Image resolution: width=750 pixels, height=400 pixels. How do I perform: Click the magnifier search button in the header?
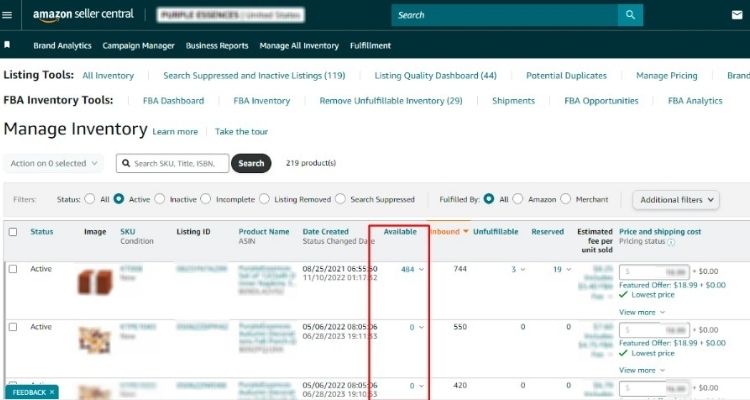click(x=630, y=15)
